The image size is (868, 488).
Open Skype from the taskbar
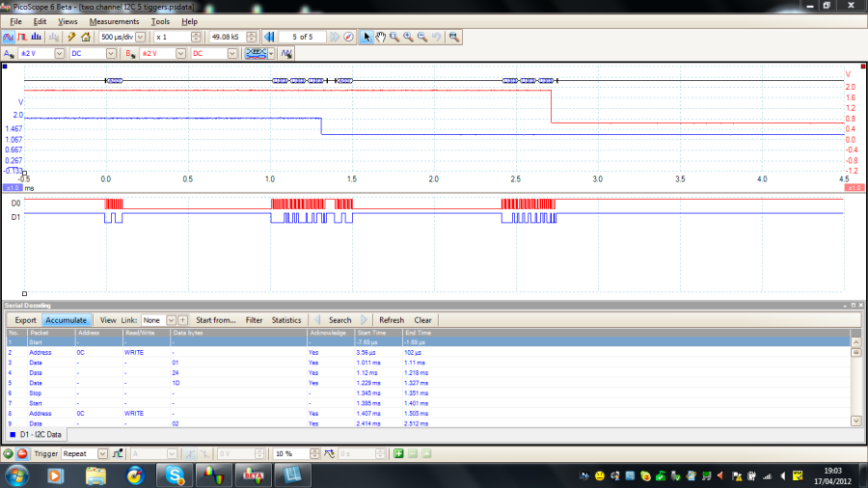(x=175, y=475)
